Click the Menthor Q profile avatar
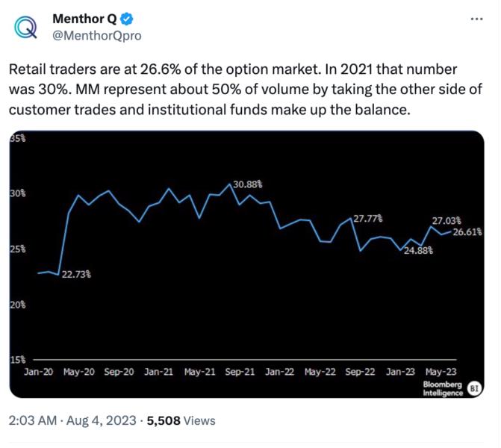The width and height of the screenshot is (501, 448). coord(26,26)
